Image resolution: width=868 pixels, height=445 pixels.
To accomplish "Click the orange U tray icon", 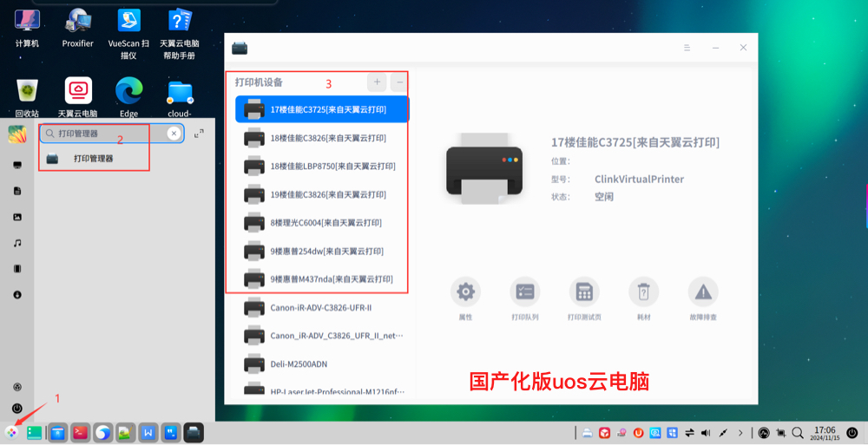I will (x=638, y=433).
